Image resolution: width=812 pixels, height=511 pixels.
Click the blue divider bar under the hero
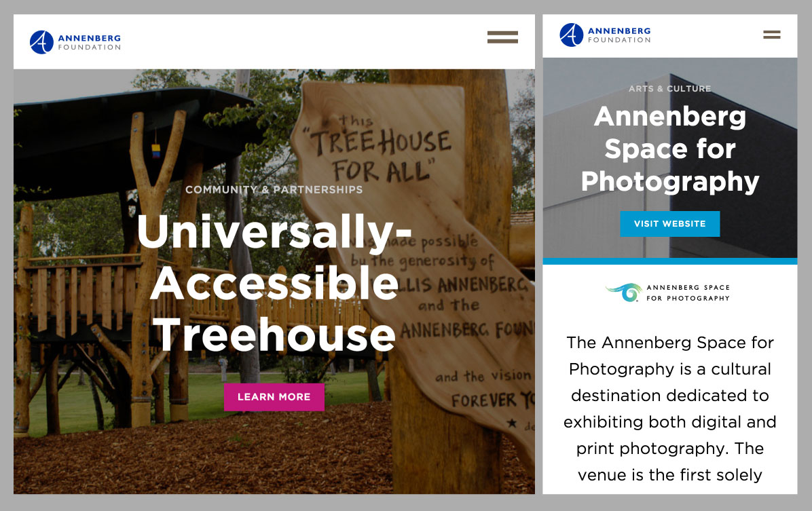669,261
